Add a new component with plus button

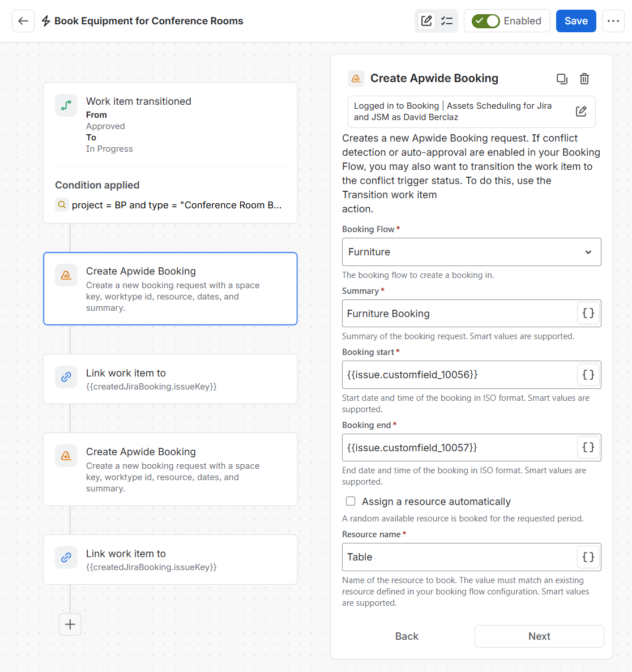70,624
